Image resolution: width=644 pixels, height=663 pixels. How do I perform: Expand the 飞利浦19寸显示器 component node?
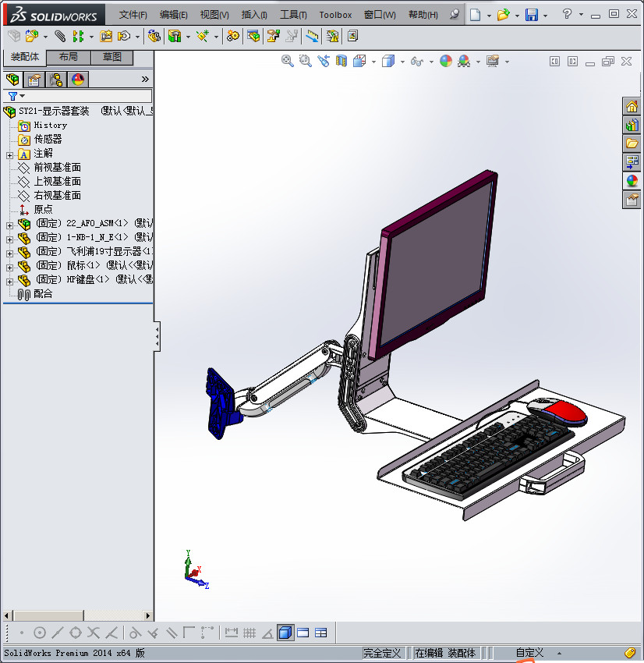click(9, 253)
